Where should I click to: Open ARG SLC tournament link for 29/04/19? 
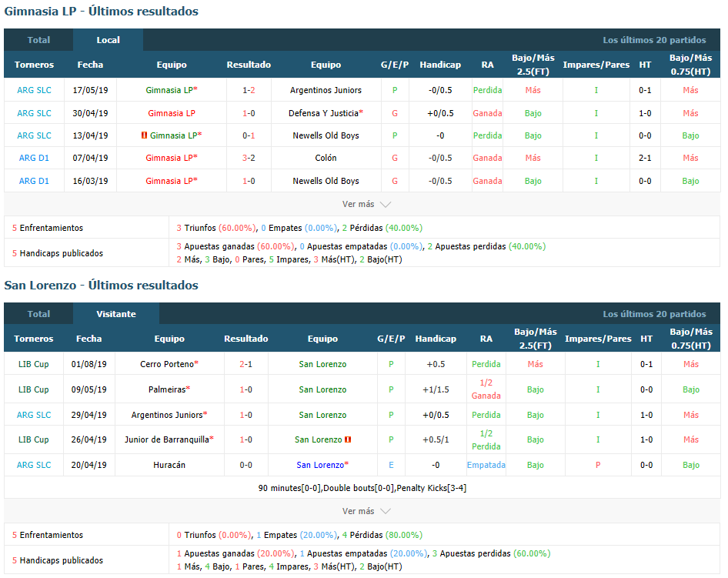[x=34, y=415]
